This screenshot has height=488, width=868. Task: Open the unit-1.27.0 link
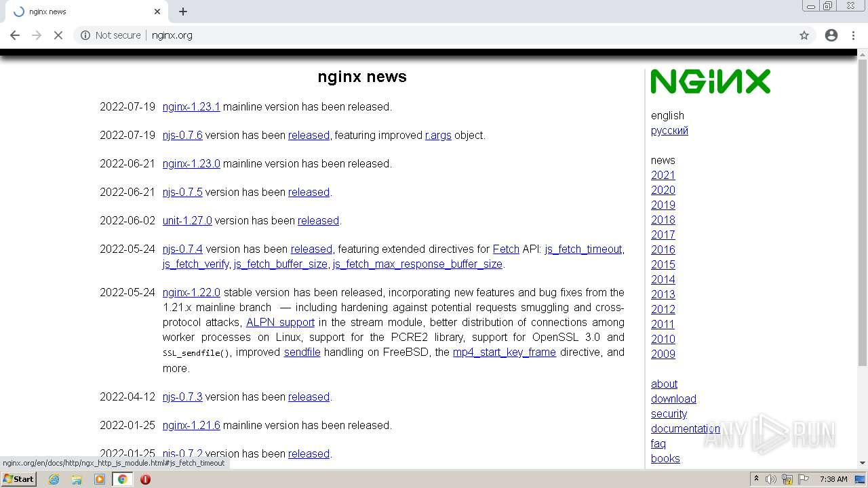click(x=187, y=220)
